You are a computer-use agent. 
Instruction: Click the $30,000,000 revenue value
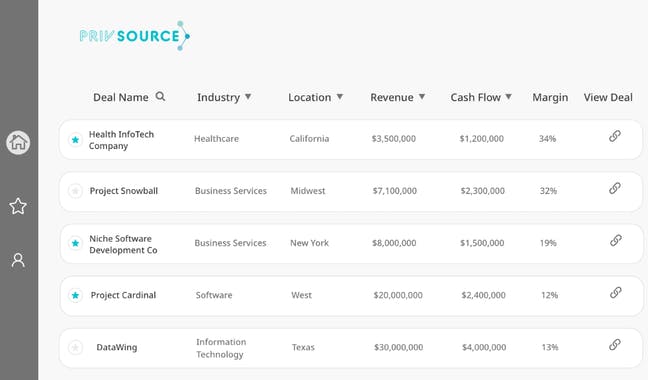[x=398, y=347]
